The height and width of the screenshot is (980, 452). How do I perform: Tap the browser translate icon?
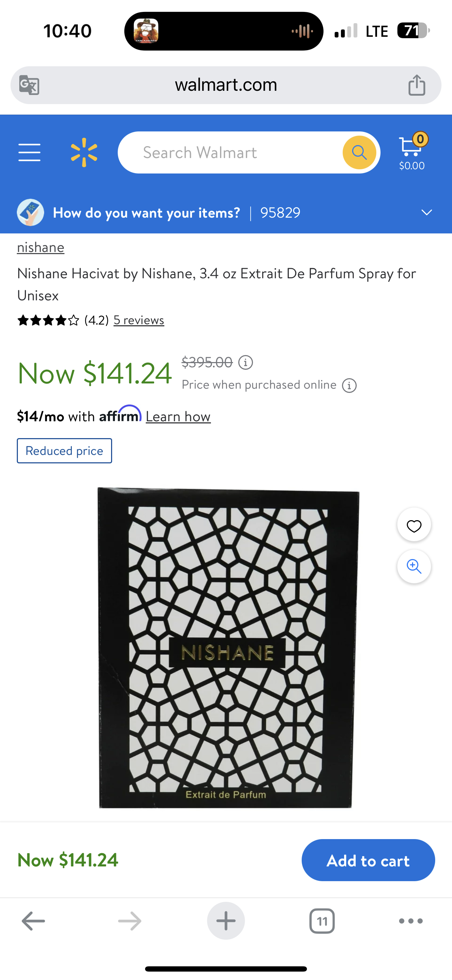[29, 85]
